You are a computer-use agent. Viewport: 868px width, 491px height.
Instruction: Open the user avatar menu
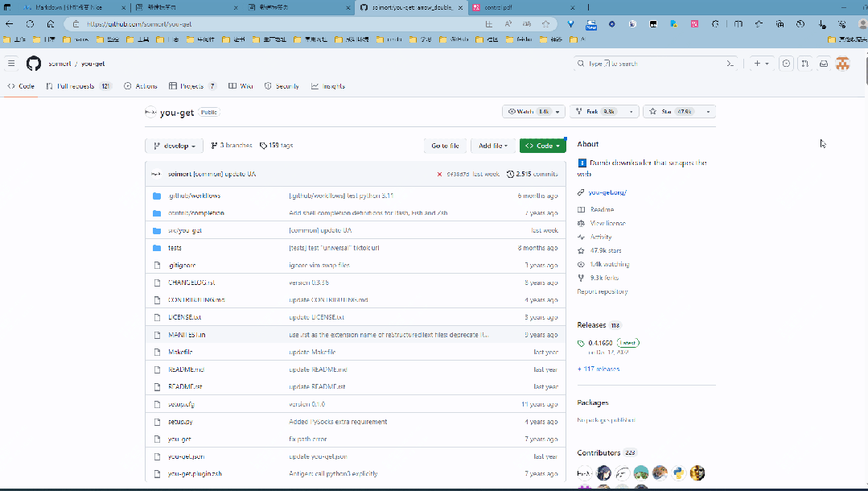point(842,64)
